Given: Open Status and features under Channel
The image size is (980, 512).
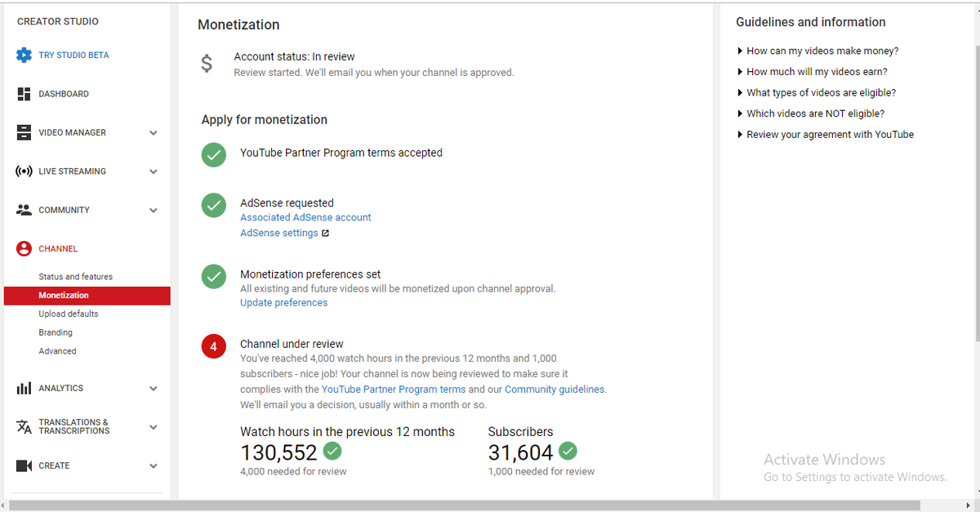Looking at the screenshot, I should [x=76, y=277].
